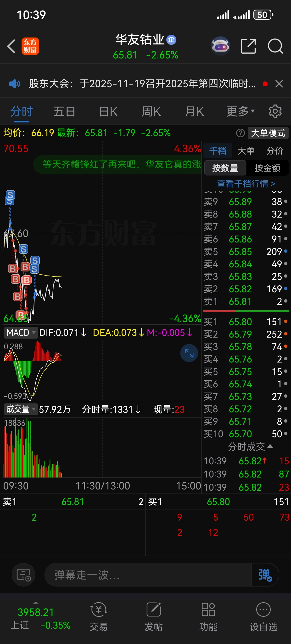Dismiss the shareholder meeting notice

[279, 84]
